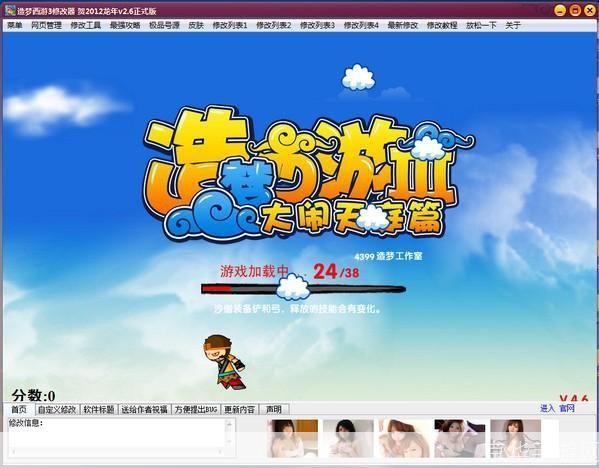Open the 修改列表1 menu
Viewport: 599px width, 468px height.
point(230,26)
